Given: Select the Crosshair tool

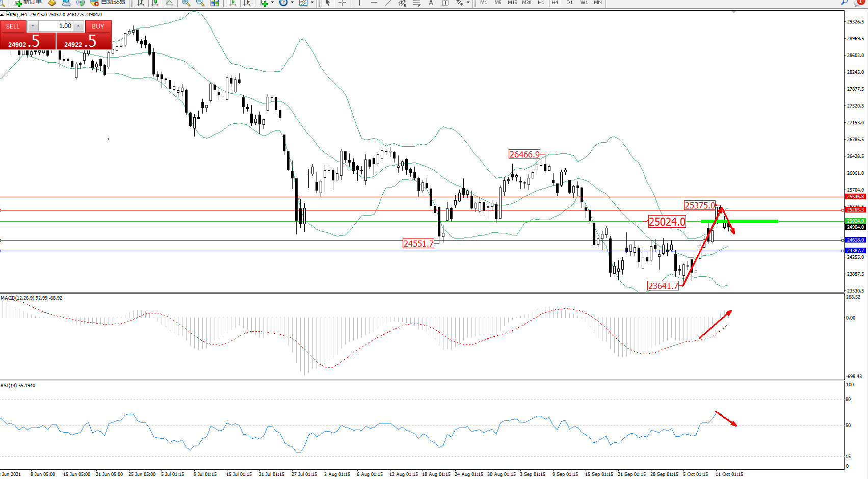Looking at the screenshot, I should (342, 3).
